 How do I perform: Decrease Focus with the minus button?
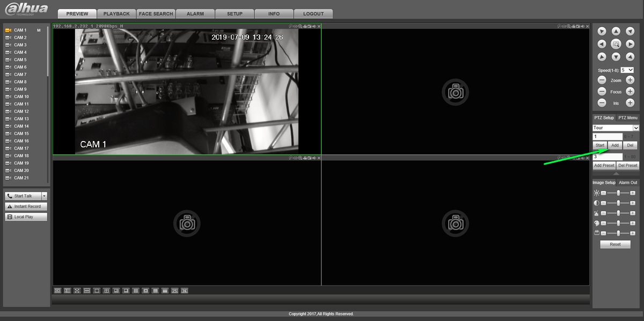click(602, 92)
